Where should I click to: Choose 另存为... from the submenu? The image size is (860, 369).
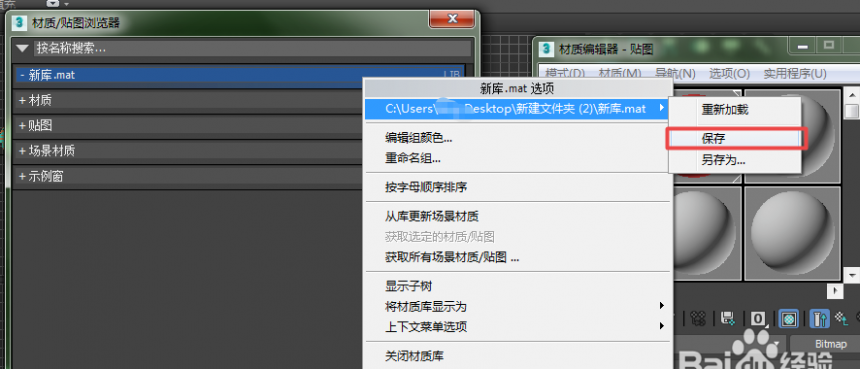[735, 161]
